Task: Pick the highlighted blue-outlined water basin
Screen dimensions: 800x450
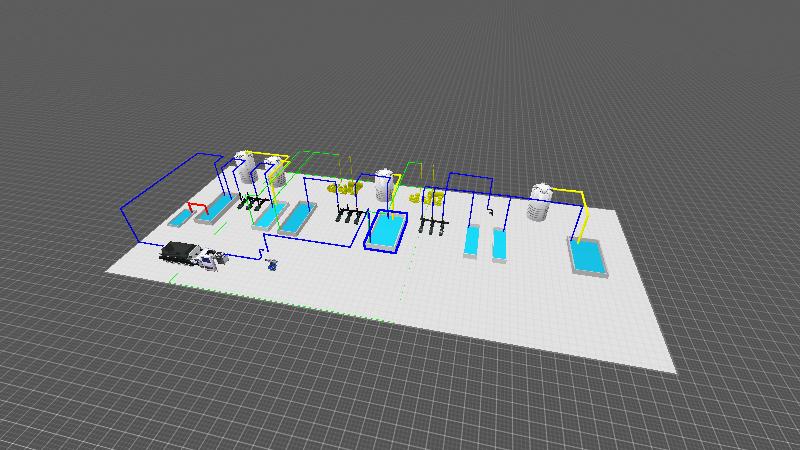Action: (x=387, y=231)
